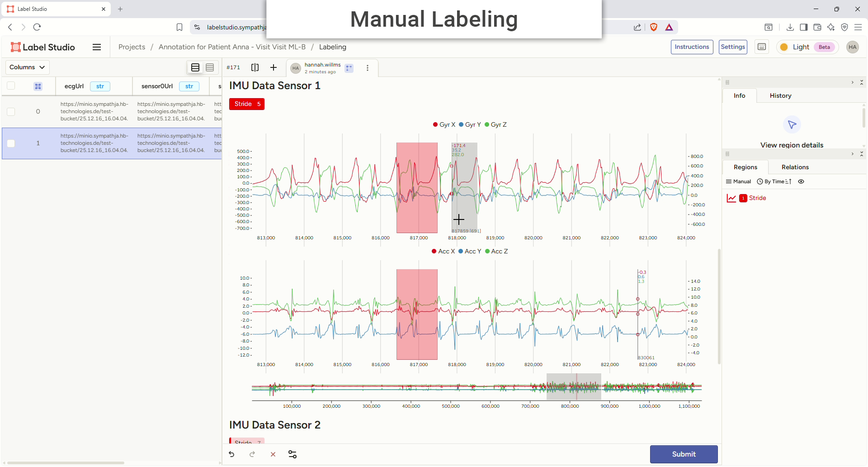Click the compare annotations icon

click(255, 67)
